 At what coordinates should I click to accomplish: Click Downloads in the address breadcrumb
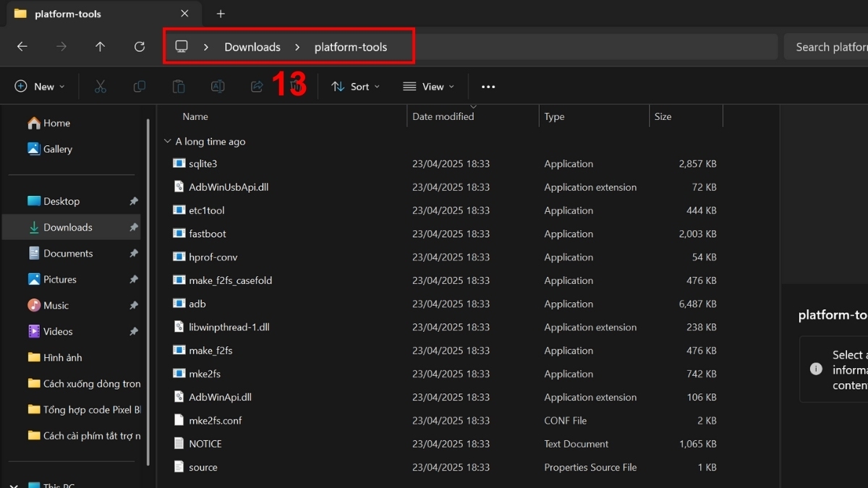click(x=252, y=47)
